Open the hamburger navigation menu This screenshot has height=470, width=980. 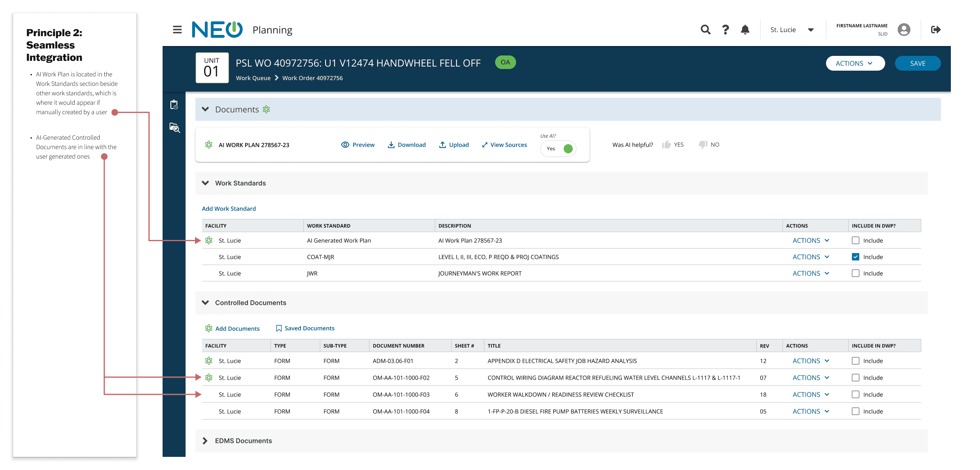177,30
